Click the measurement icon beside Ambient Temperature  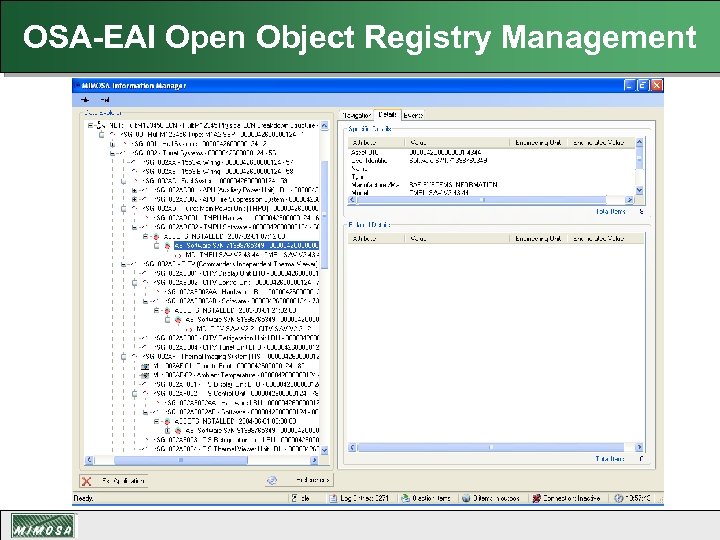145,375
